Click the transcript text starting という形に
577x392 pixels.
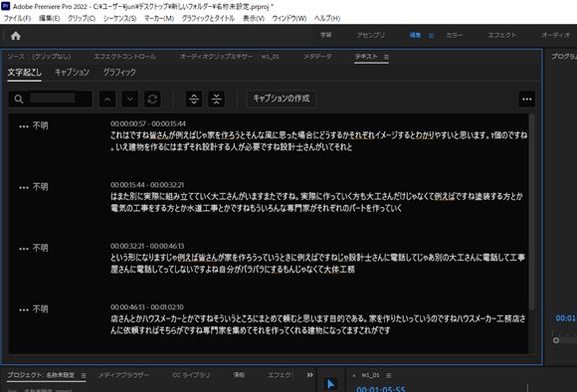[x=317, y=264]
